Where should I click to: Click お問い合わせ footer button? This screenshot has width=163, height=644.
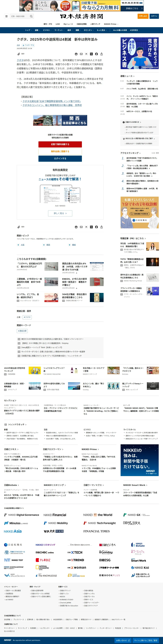click(123, 640)
